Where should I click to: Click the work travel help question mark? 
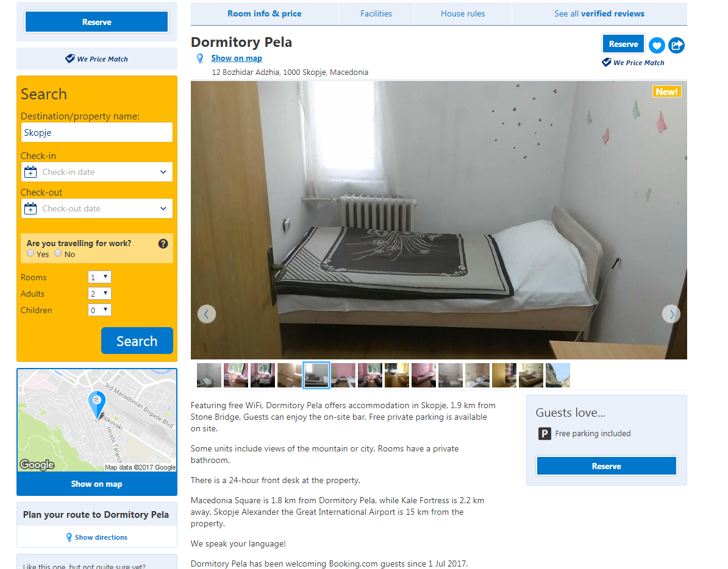163,244
